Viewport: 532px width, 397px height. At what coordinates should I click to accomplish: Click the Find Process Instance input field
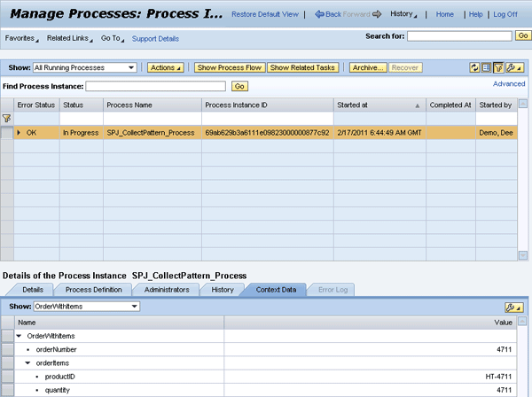tap(156, 86)
